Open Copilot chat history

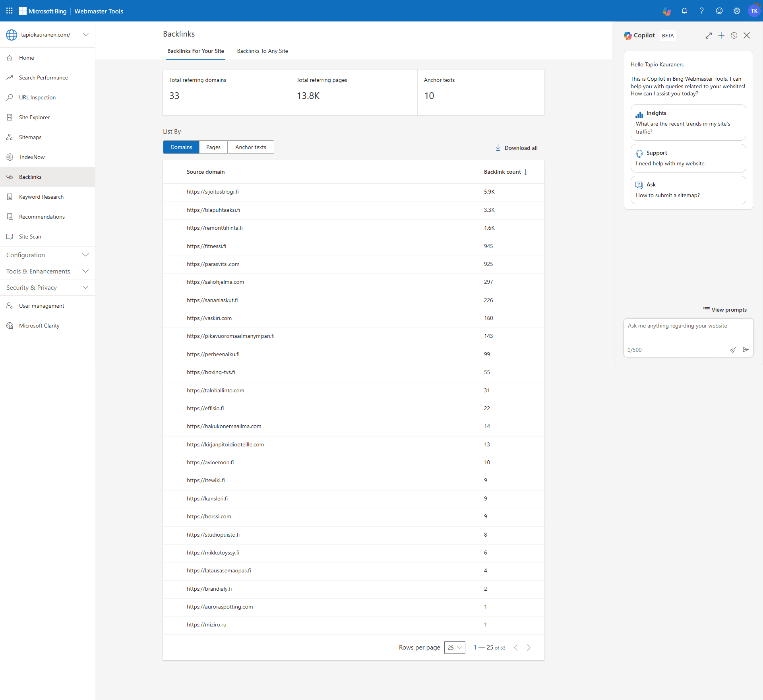click(x=734, y=35)
